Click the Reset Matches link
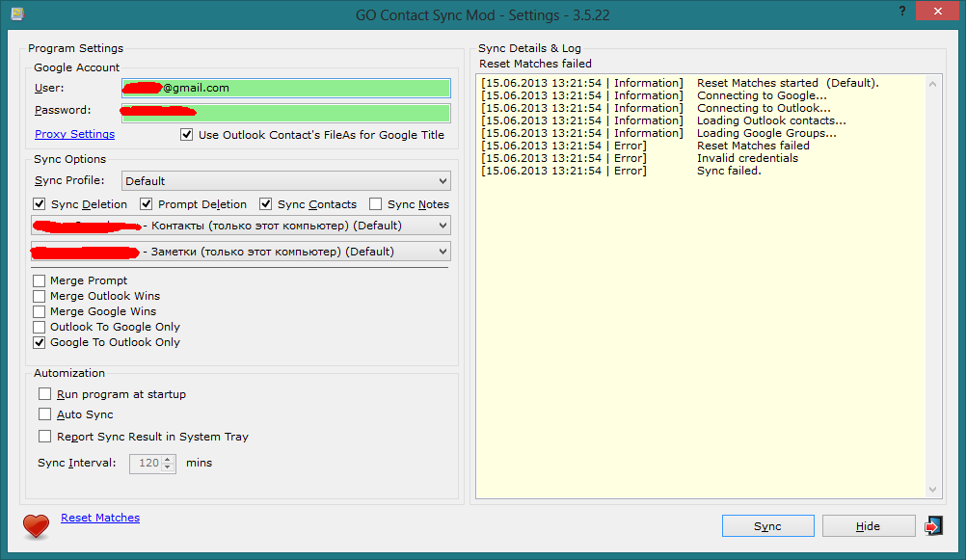The width and height of the screenshot is (966, 560). pos(100,519)
